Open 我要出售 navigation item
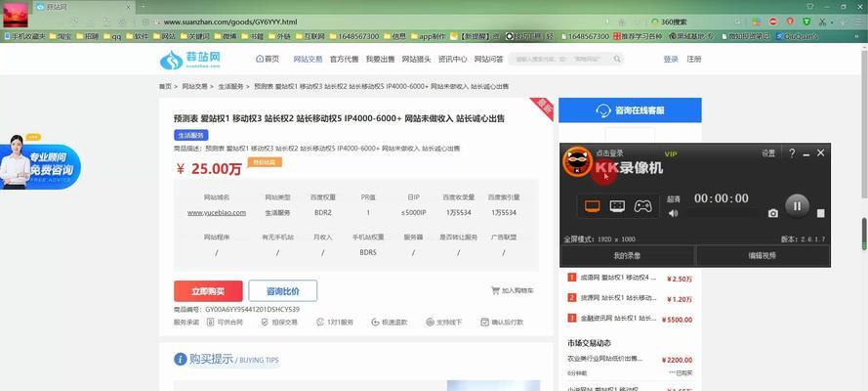 coord(381,60)
